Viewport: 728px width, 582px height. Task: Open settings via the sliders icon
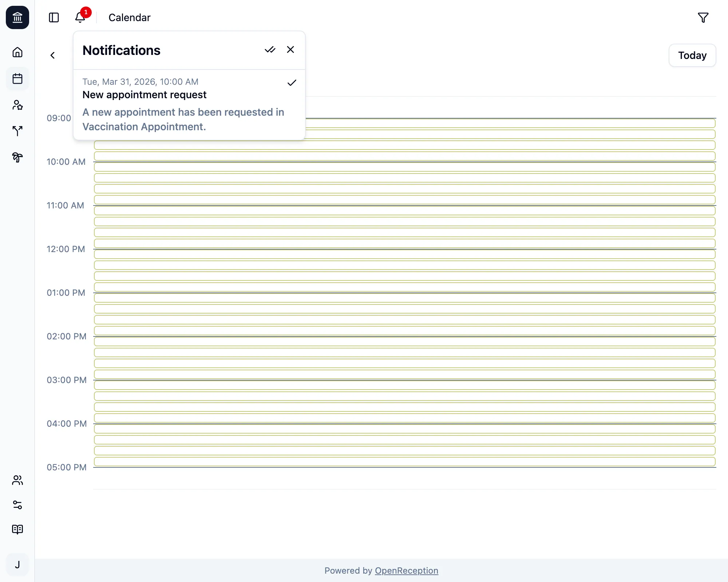pos(17,505)
